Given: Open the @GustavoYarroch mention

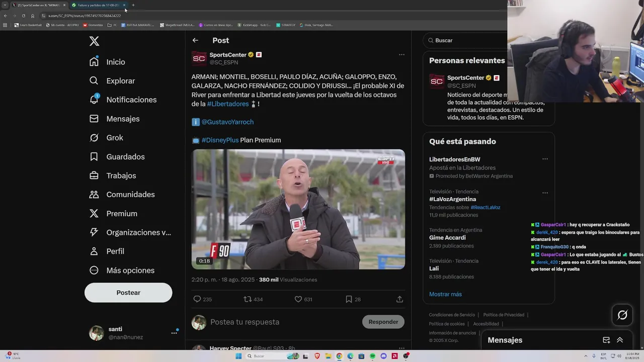Looking at the screenshot, I should (227, 122).
